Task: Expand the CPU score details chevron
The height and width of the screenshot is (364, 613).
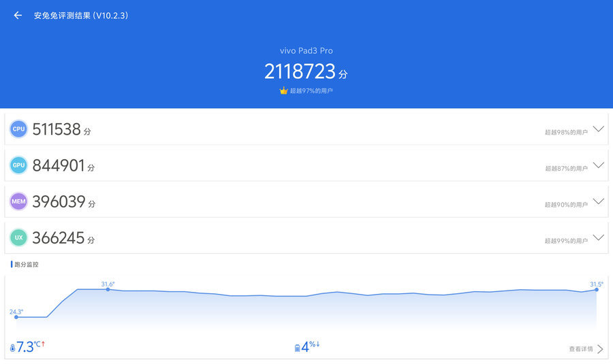Action: (599, 129)
